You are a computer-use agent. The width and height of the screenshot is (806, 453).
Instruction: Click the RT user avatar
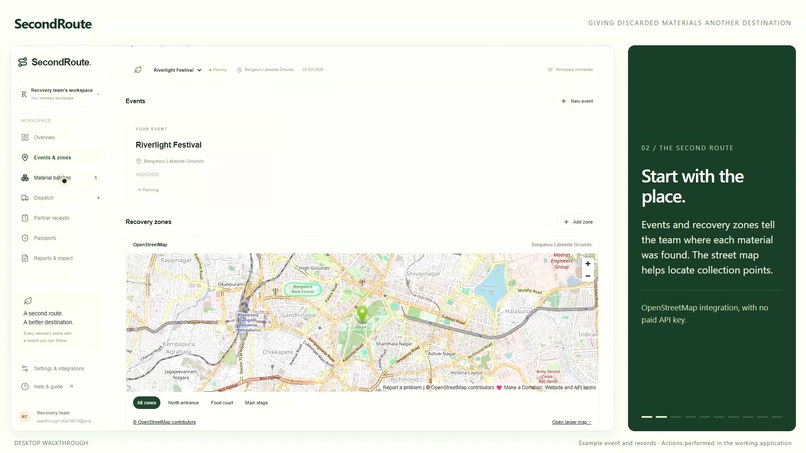(x=24, y=416)
